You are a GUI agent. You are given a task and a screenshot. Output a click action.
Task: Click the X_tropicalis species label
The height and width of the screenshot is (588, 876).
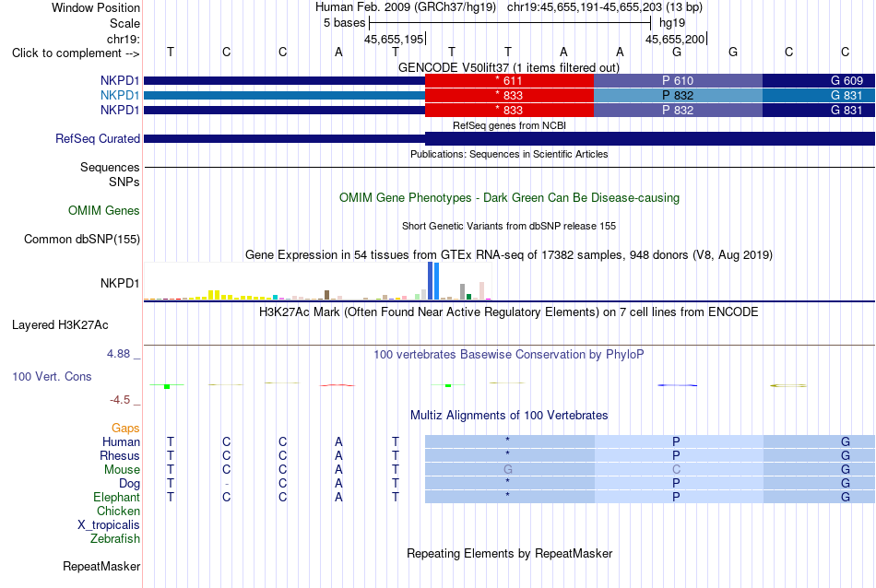coord(109,525)
